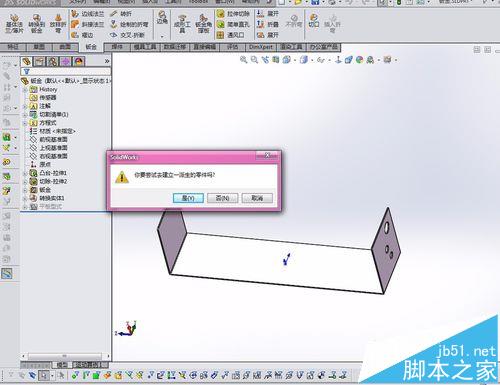The image size is (500, 385).
Task: Select the Extruded Cut (拉伸切除) tool
Action: [233, 14]
